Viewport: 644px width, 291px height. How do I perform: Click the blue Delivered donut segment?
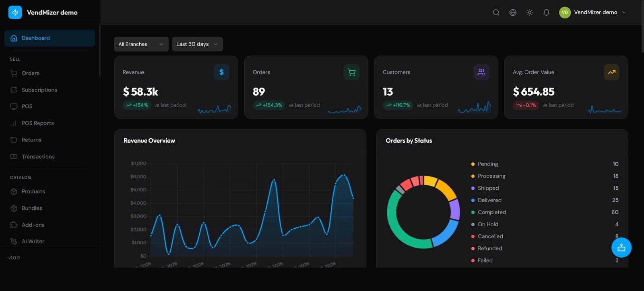[x=446, y=234]
